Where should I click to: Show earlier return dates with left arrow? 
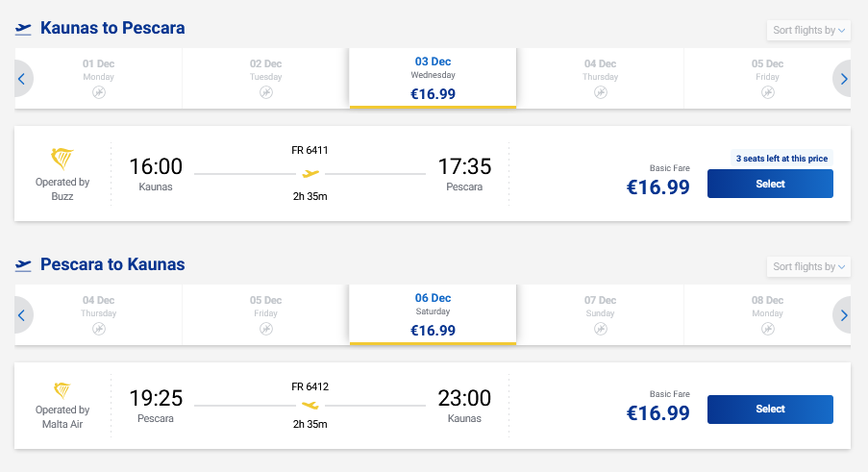point(21,314)
